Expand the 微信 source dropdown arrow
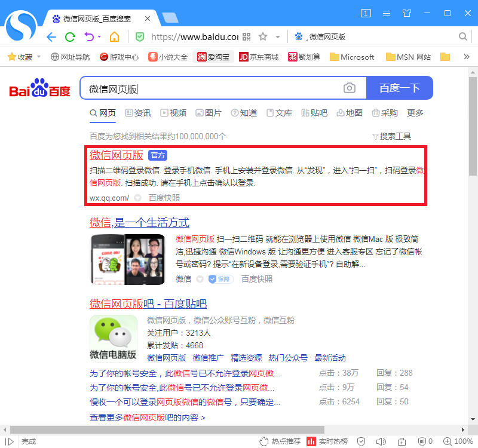 tap(200, 279)
